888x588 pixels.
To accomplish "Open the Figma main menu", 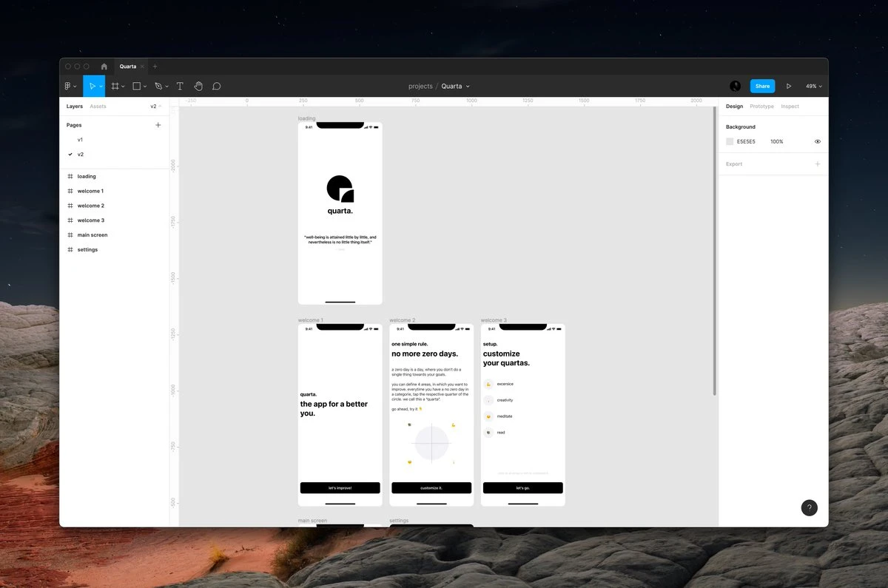I will (x=70, y=87).
